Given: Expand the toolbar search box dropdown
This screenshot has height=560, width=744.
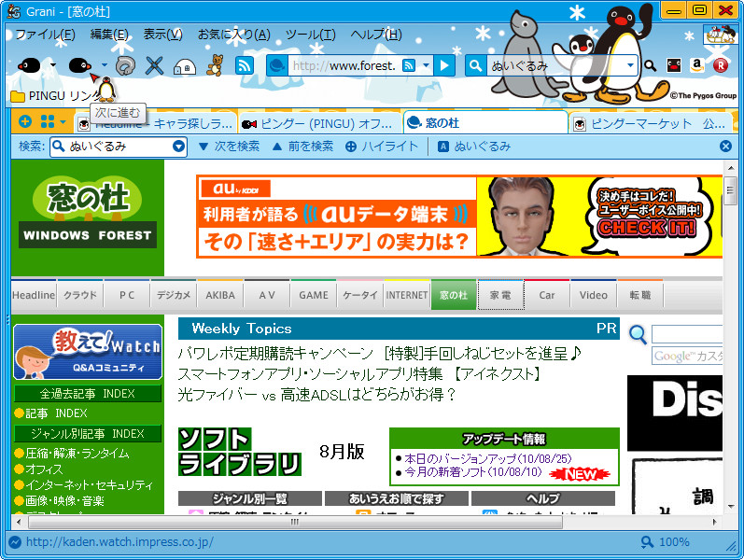Looking at the screenshot, I should [x=630, y=65].
